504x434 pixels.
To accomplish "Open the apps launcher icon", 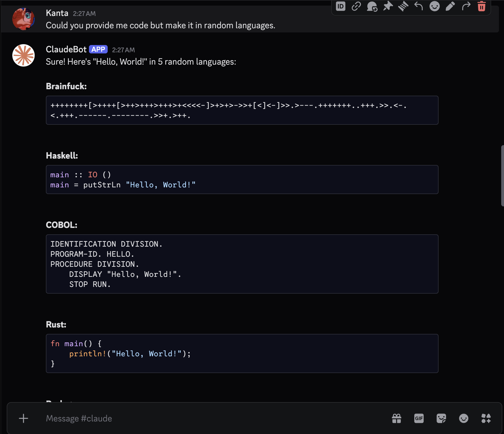I will coord(486,418).
